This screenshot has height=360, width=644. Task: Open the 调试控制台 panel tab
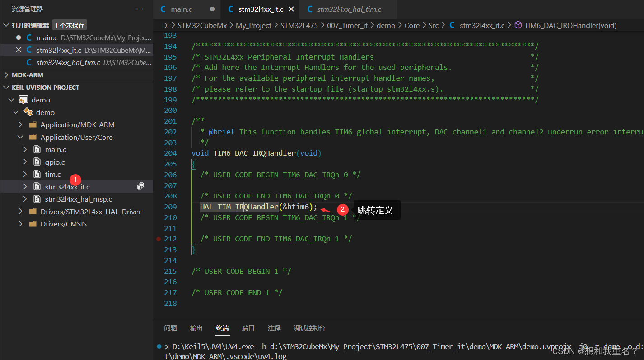point(309,328)
